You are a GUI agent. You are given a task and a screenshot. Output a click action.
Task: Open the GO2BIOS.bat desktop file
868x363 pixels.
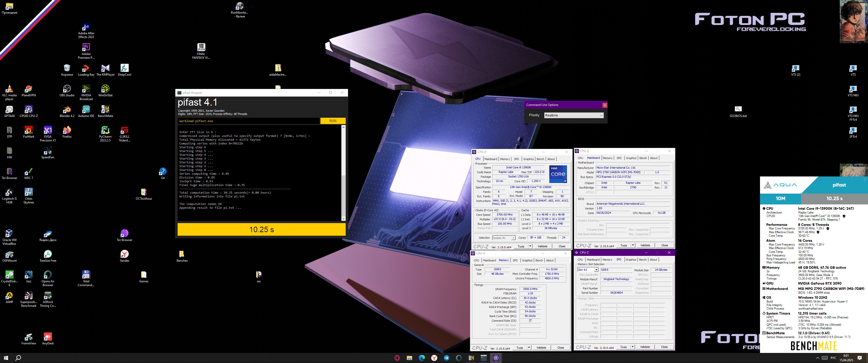(738, 111)
